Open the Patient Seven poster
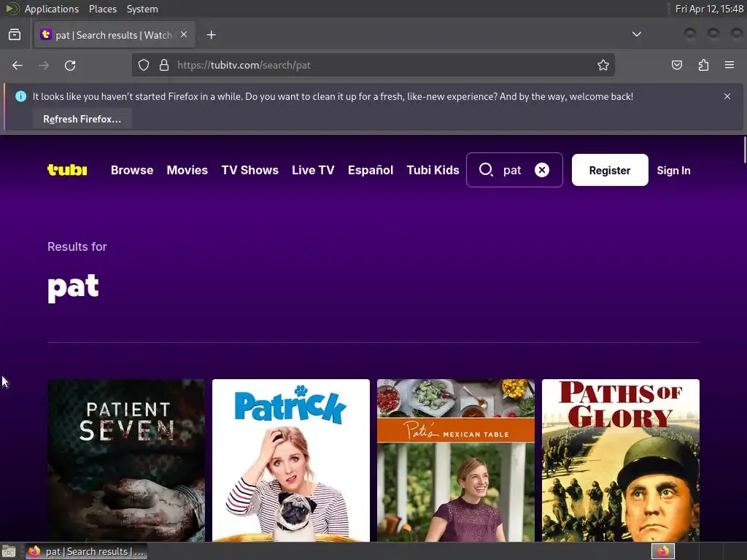The image size is (747, 560). coord(126,460)
